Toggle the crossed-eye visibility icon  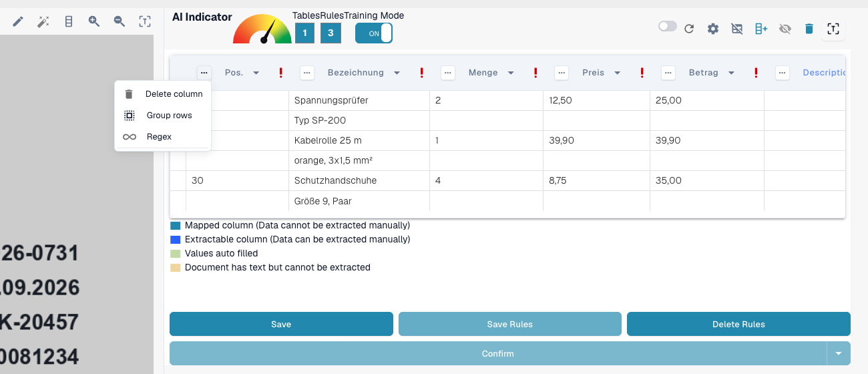click(785, 29)
